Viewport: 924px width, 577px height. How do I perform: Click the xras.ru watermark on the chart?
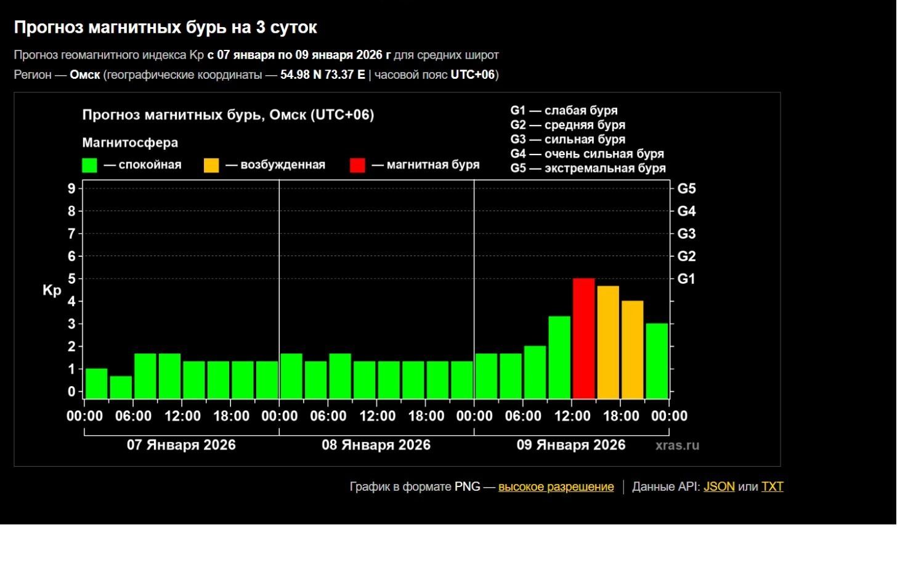click(x=677, y=445)
